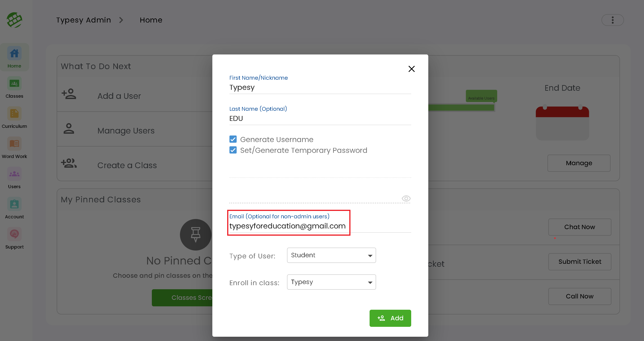Toggle Set/Generate Temporary Password checkbox

point(233,150)
